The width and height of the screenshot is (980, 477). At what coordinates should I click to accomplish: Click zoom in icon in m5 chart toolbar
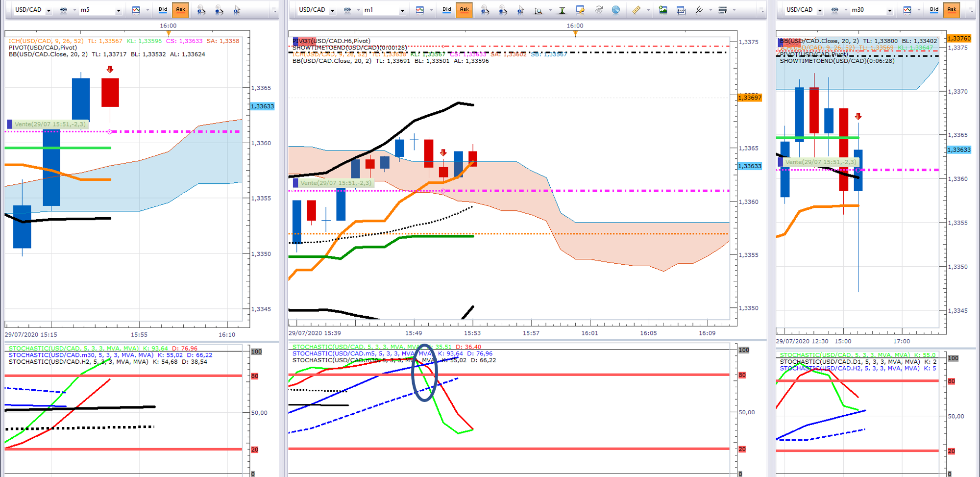point(201,10)
